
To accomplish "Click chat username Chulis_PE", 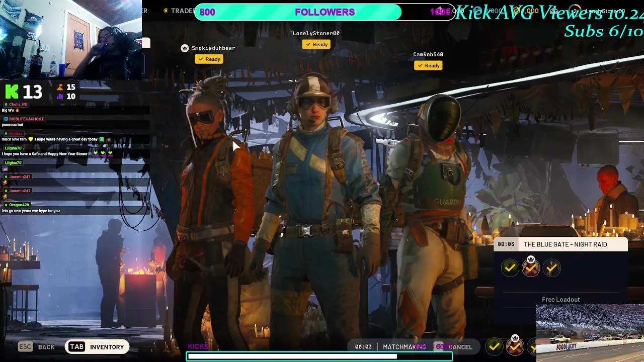I will [x=18, y=105].
